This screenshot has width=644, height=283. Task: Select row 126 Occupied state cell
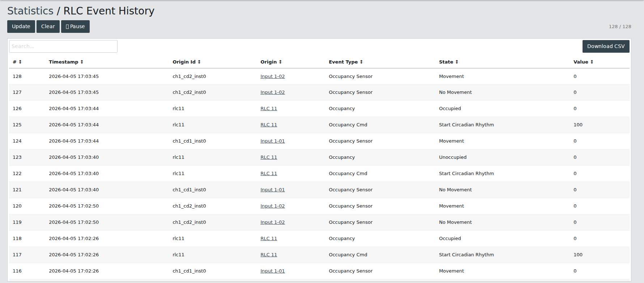point(450,108)
